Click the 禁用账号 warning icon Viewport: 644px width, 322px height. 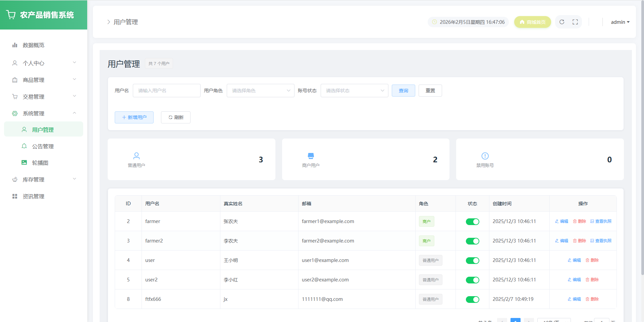(x=485, y=156)
